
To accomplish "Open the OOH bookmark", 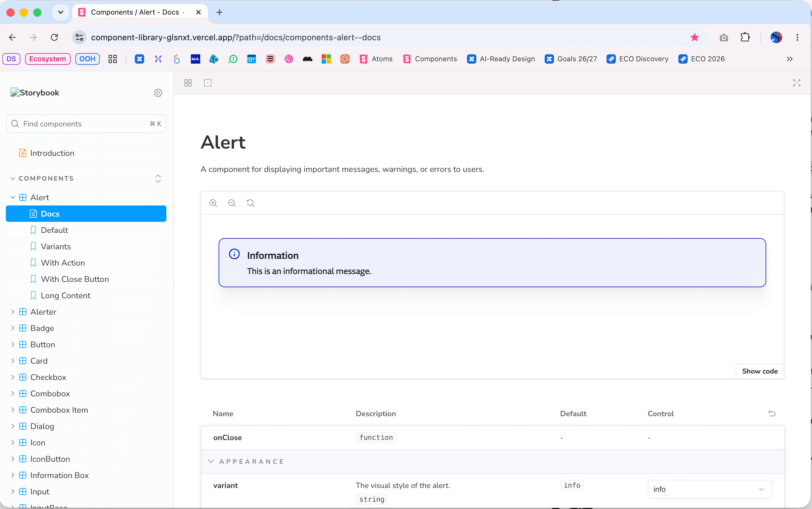I will (87, 59).
